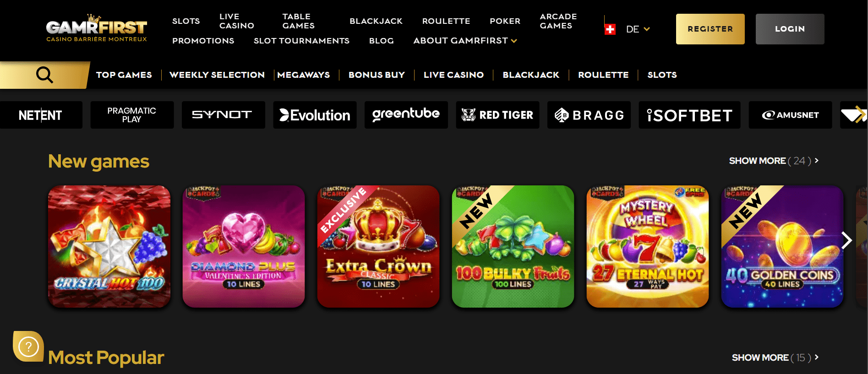Expand the About GamrFirst menu
Screen dimensions: 868x374
465,41
